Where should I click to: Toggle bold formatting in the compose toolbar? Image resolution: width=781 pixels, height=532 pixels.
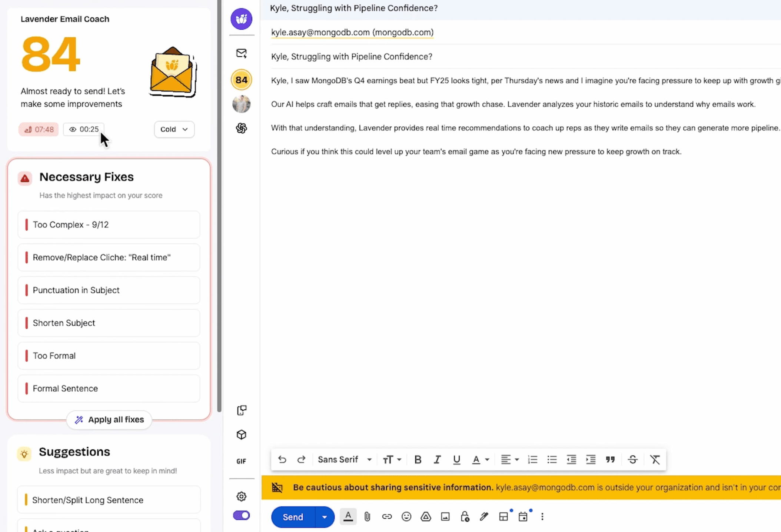tap(418, 459)
